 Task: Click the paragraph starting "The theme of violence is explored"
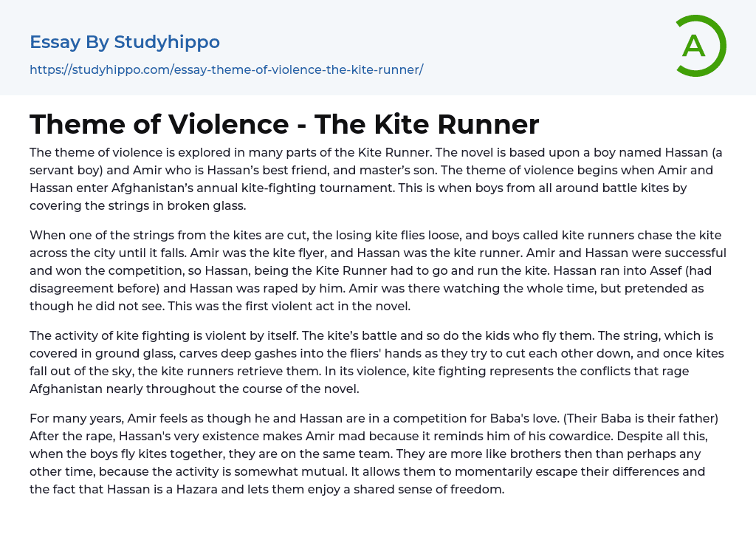pyautogui.click(x=369, y=180)
